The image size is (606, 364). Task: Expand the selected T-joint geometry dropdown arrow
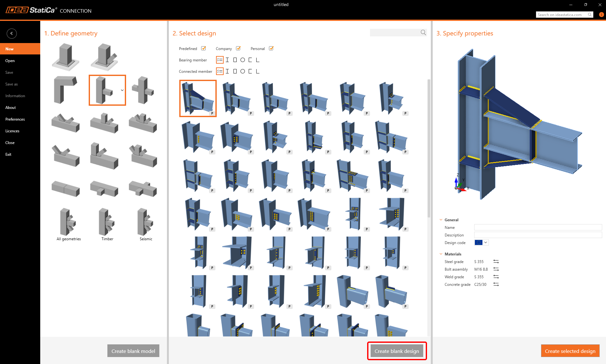122,90
